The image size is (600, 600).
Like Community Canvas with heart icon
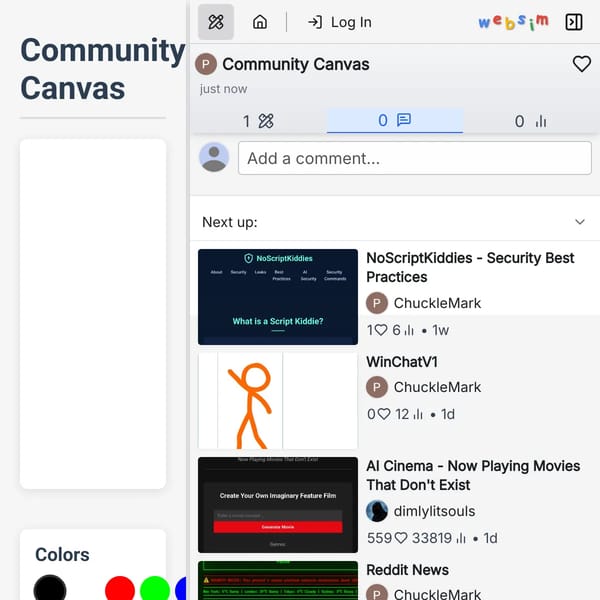pyautogui.click(x=582, y=64)
